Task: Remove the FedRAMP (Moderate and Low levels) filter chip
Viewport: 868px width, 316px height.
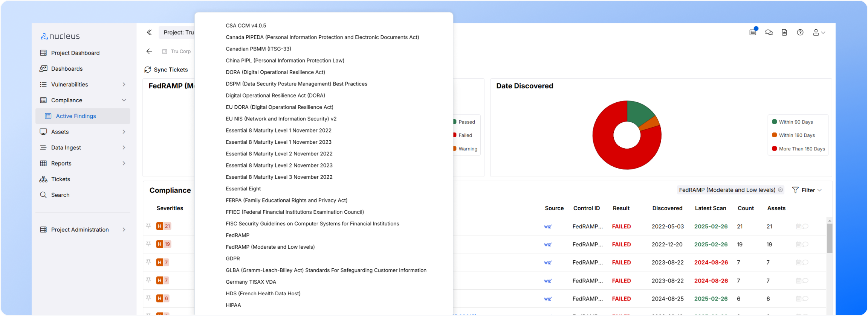Action: [781, 190]
